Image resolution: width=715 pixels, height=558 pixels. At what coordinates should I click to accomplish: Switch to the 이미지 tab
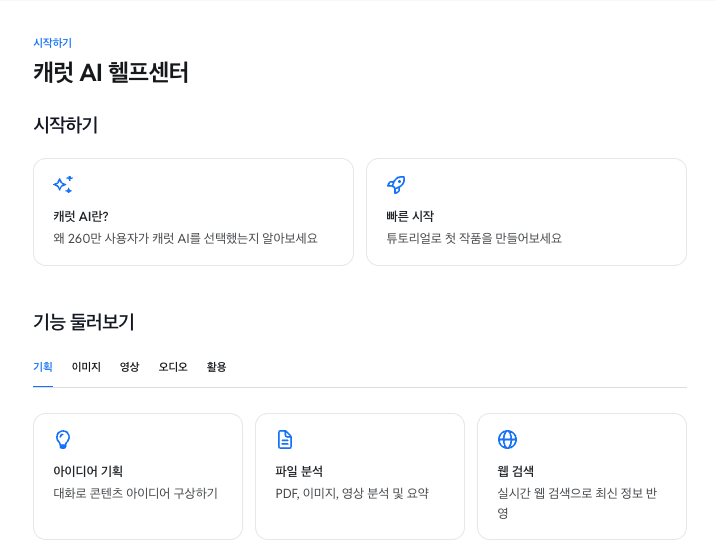(x=86, y=367)
